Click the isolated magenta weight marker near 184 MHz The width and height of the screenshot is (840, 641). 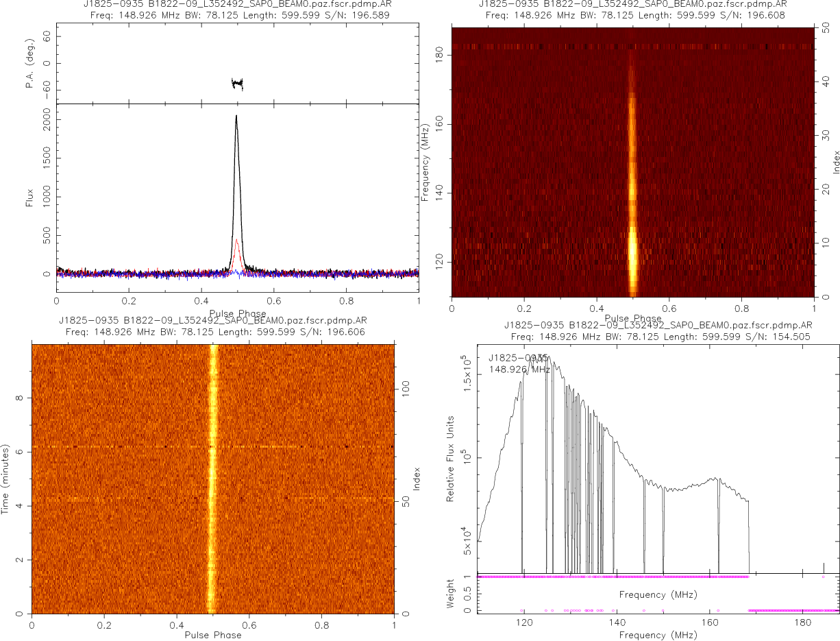(x=823, y=577)
